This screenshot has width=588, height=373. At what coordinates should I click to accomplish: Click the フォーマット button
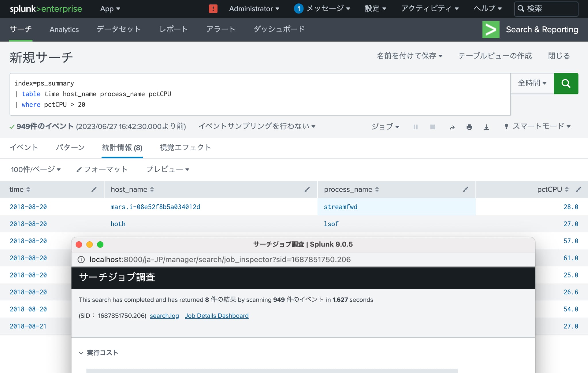pos(102,169)
